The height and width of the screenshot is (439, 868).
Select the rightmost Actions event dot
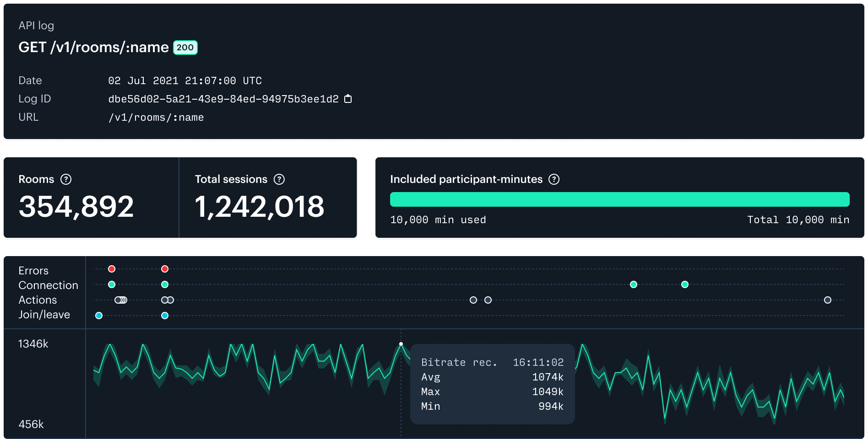(x=827, y=300)
